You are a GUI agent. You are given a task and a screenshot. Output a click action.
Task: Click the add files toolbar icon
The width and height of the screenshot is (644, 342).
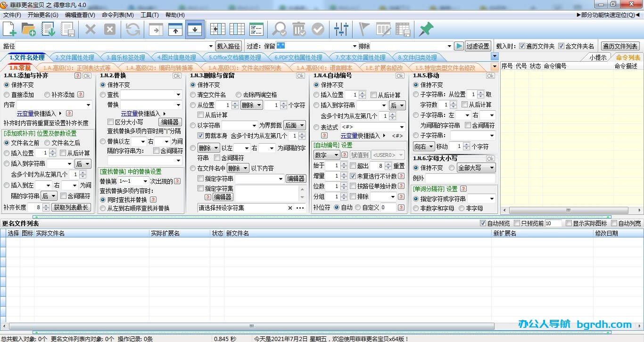point(10,29)
